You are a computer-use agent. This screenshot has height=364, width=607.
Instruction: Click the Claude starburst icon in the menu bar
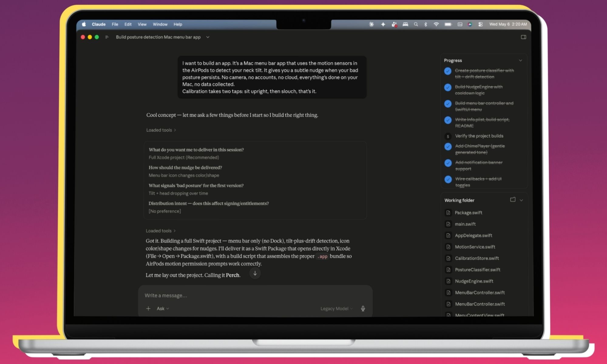(371, 24)
